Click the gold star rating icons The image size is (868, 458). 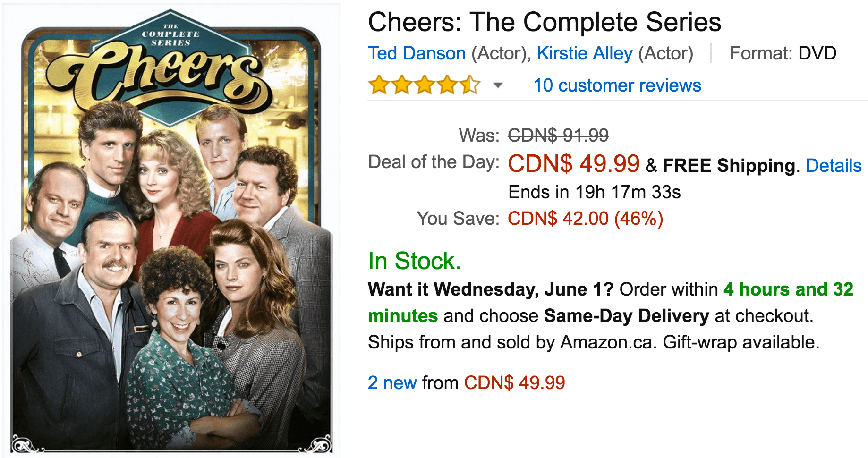tap(424, 85)
